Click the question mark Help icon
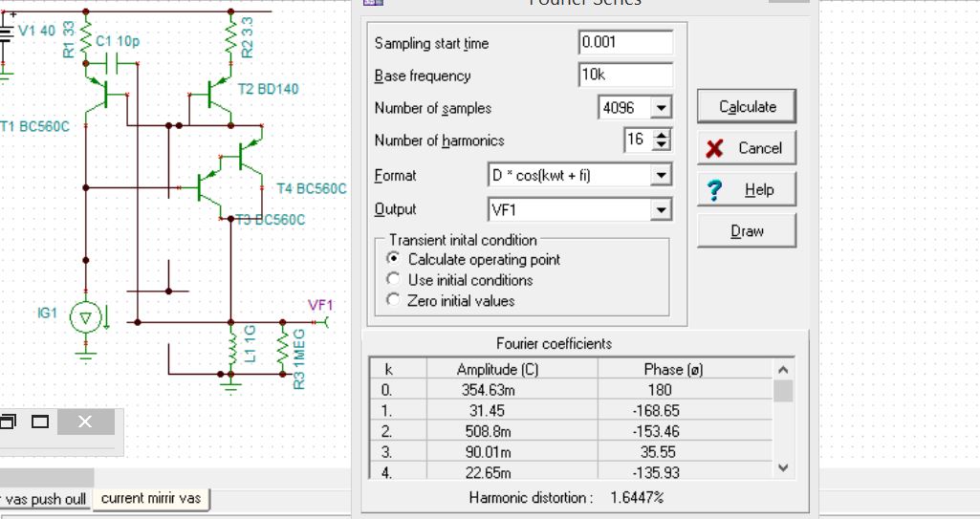 (714, 190)
